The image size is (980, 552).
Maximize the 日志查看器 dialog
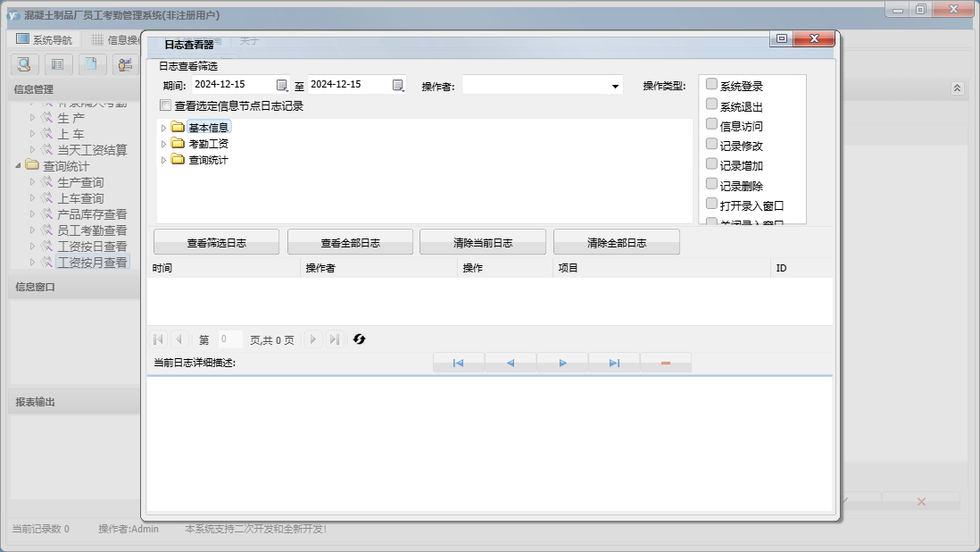coord(781,38)
